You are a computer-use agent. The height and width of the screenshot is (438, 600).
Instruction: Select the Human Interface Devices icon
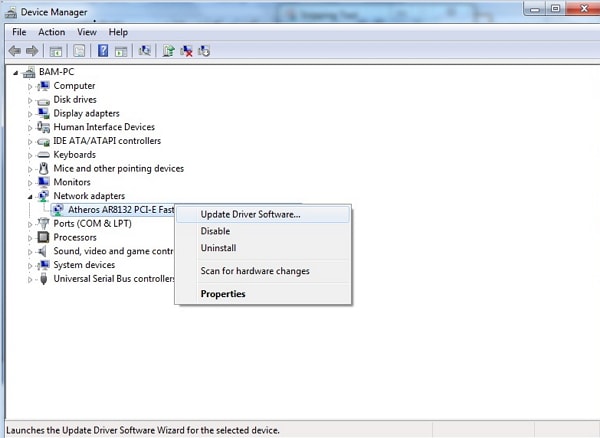(x=43, y=127)
